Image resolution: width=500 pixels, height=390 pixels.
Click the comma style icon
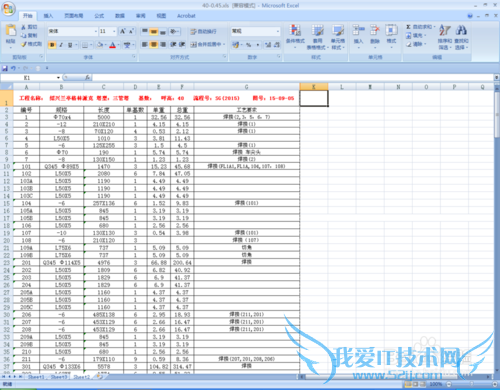tap(258, 45)
